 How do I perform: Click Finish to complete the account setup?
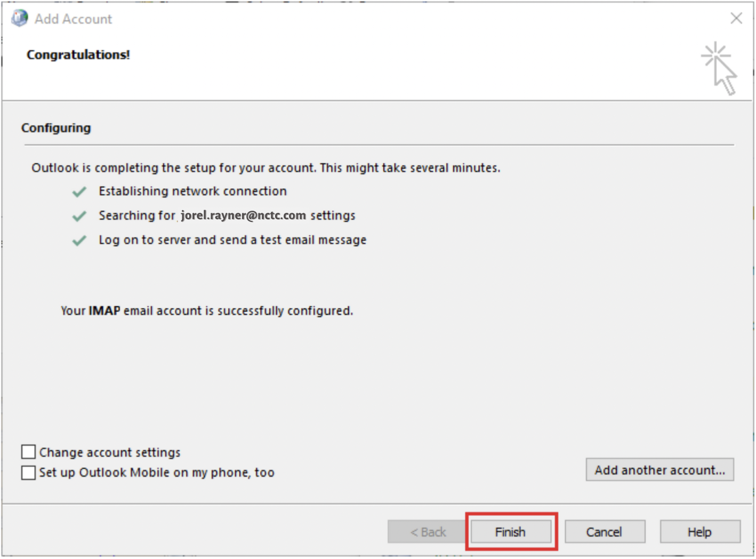(510, 531)
